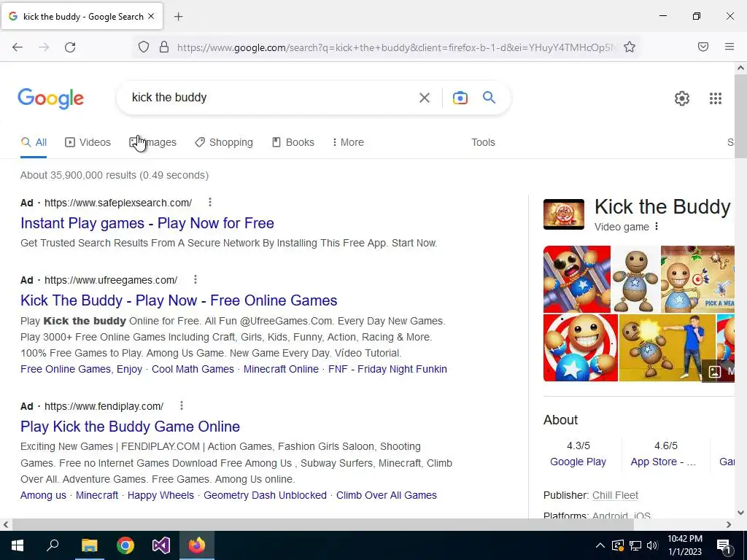Go to the Google homepage logo
747x560 pixels.
click(51, 98)
